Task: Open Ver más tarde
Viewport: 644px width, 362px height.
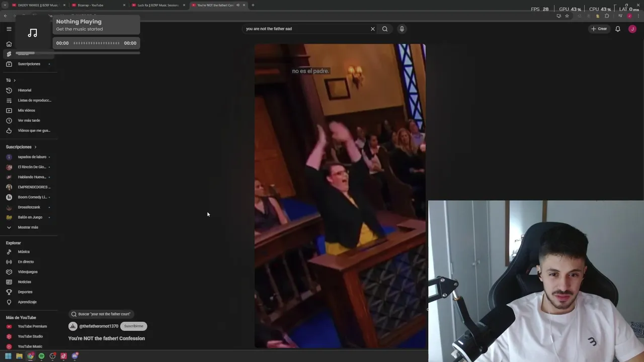Action: coord(29,121)
